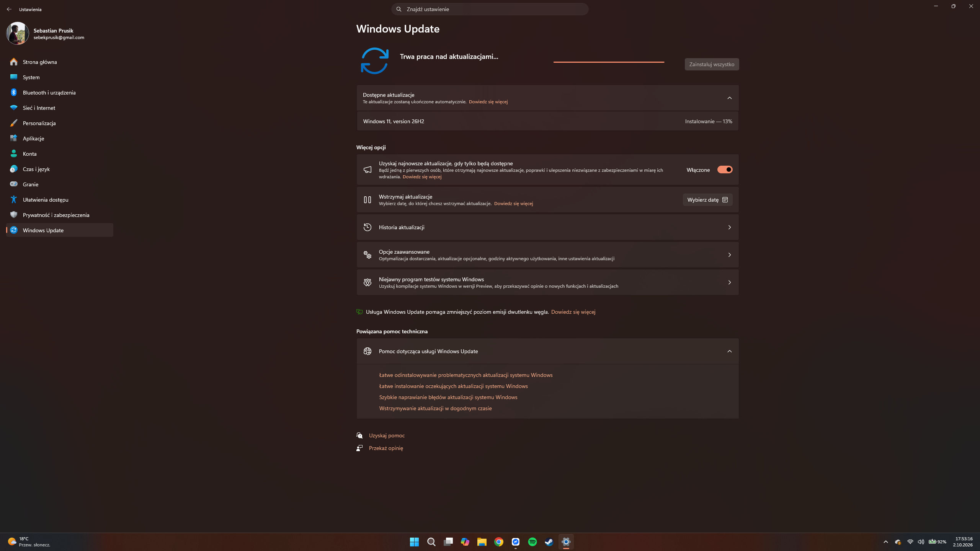Open Personalizacja in the sidebar
This screenshot has height=551, width=980.
click(x=60, y=123)
